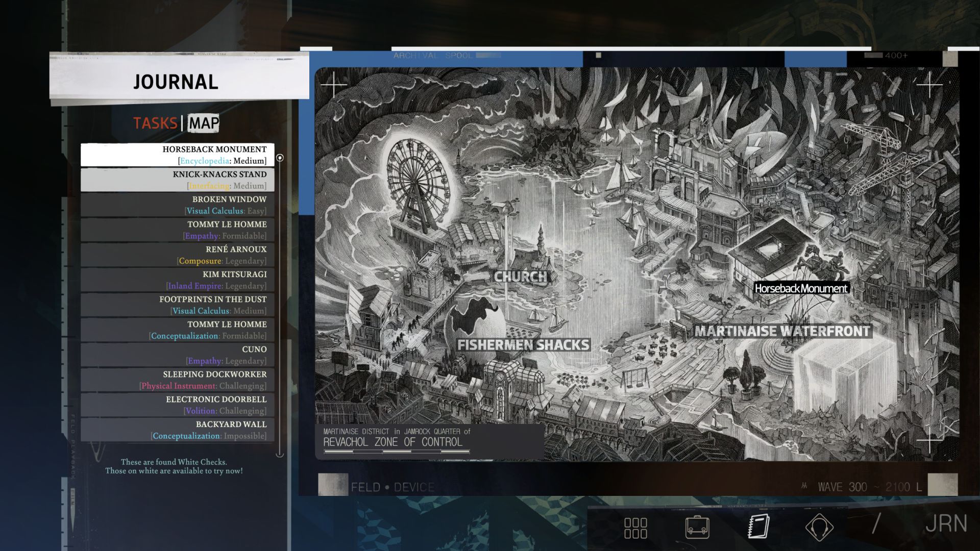Select the Horseback Monument Encyclopedia check
This screenshot has height=551, width=980.
coord(178,155)
